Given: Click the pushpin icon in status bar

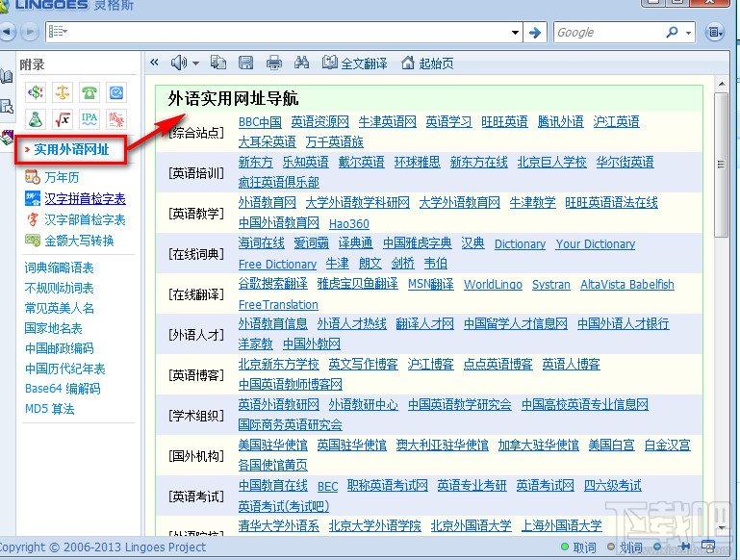Looking at the screenshot, I should (684, 547).
